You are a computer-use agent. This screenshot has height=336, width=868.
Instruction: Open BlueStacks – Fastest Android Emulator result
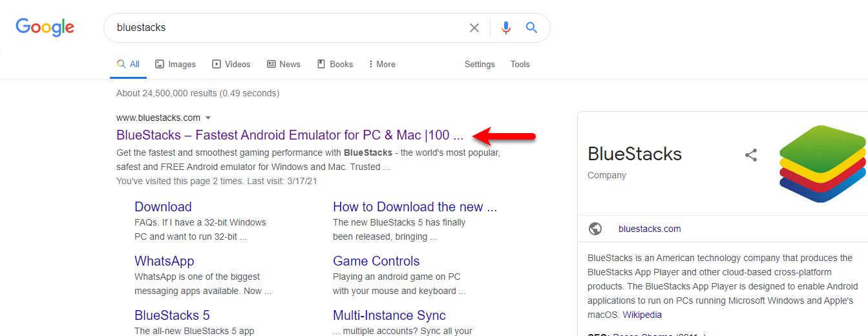point(290,135)
